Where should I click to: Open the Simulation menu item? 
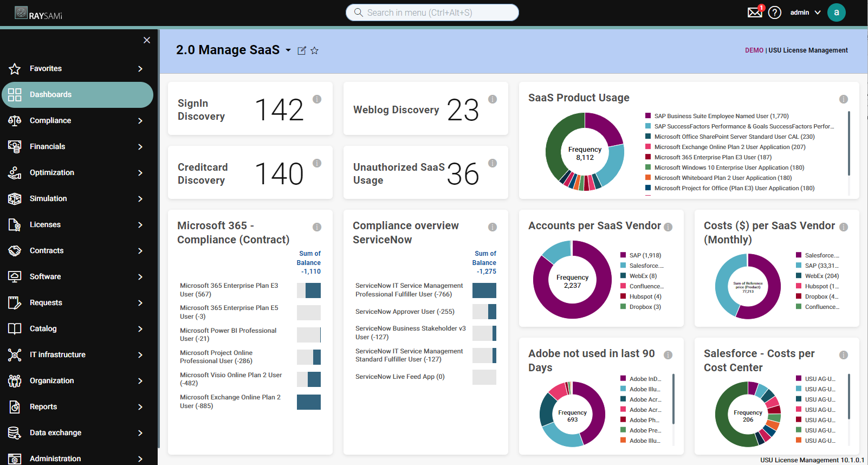click(x=77, y=199)
